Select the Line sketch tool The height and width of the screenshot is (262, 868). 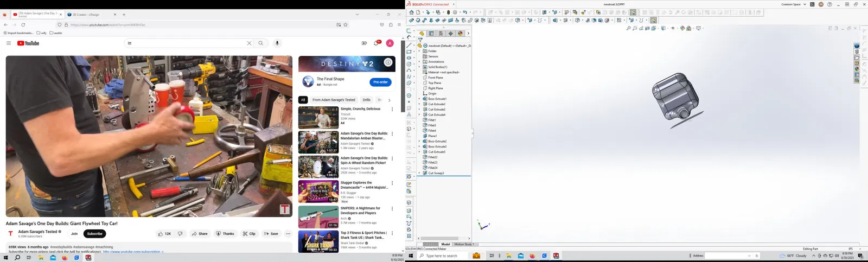409,45
